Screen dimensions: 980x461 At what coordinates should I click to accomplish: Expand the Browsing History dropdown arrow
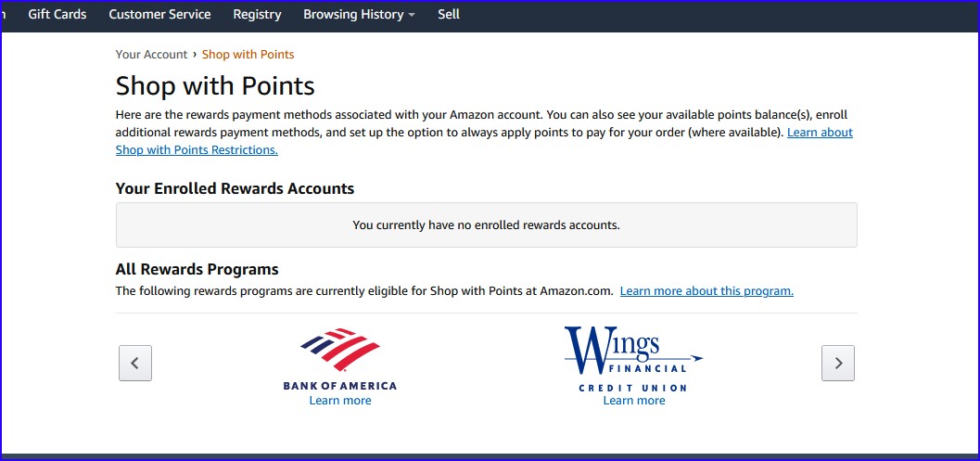[412, 15]
